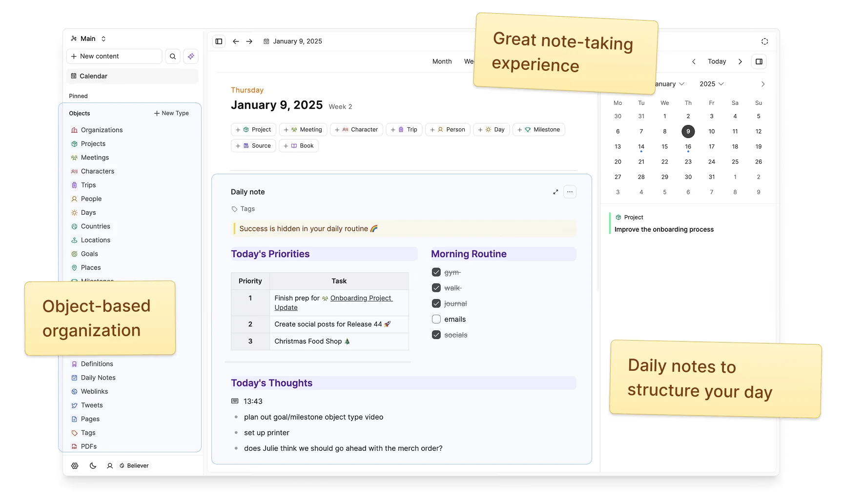Open settings gear in sidebar footer
The height and width of the screenshot is (504, 843).
(x=75, y=465)
